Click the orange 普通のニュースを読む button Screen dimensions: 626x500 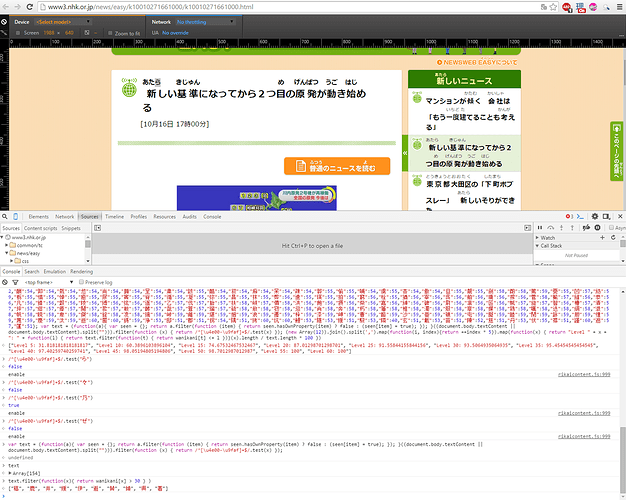coord(337,166)
